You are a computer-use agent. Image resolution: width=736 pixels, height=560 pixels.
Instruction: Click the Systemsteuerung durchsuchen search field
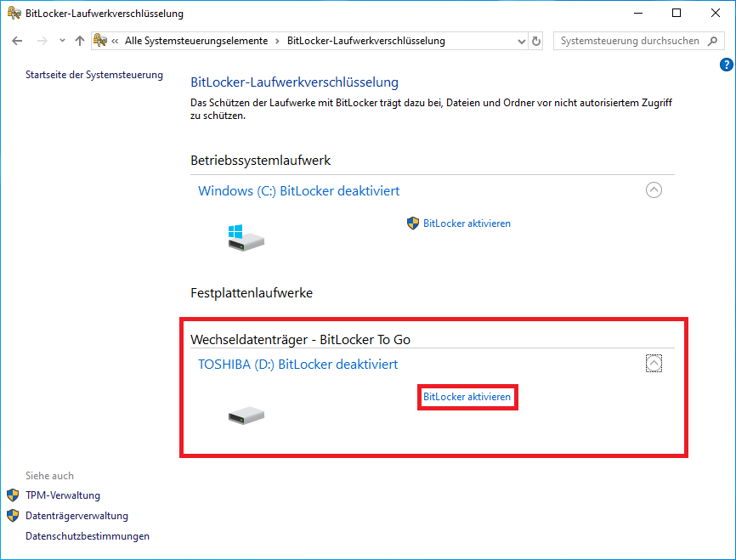click(629, 41)
